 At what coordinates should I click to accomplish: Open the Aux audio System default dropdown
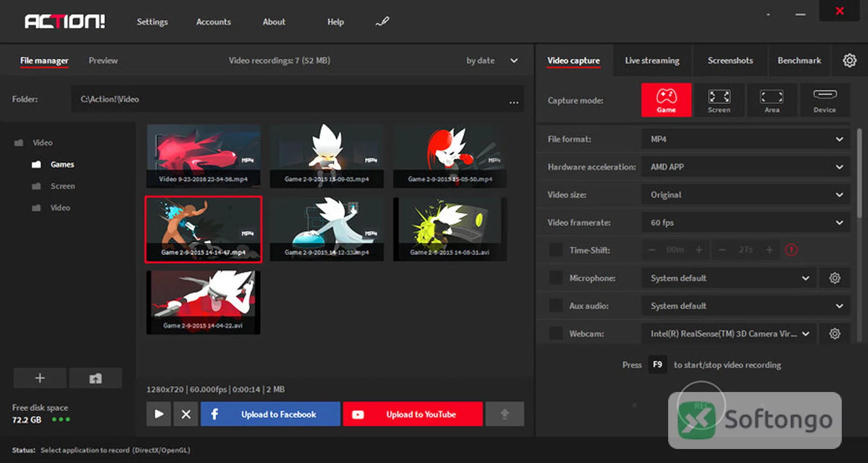[x=745, y=306]
